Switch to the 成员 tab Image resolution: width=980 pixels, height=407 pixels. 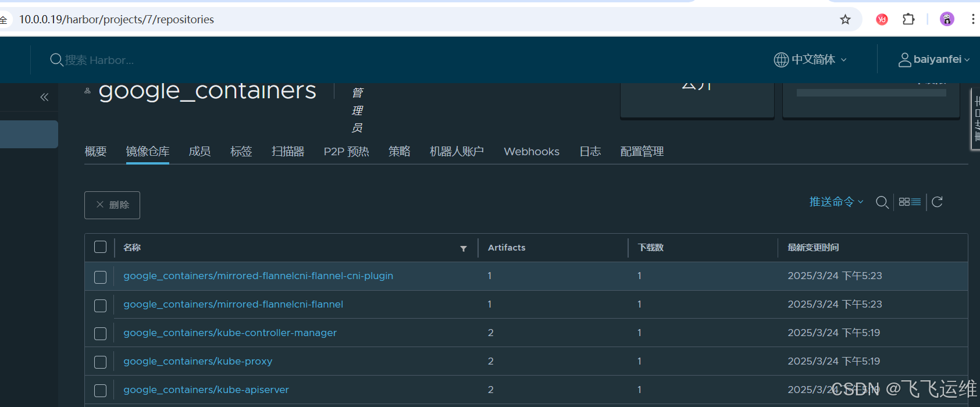coord(199,151)
